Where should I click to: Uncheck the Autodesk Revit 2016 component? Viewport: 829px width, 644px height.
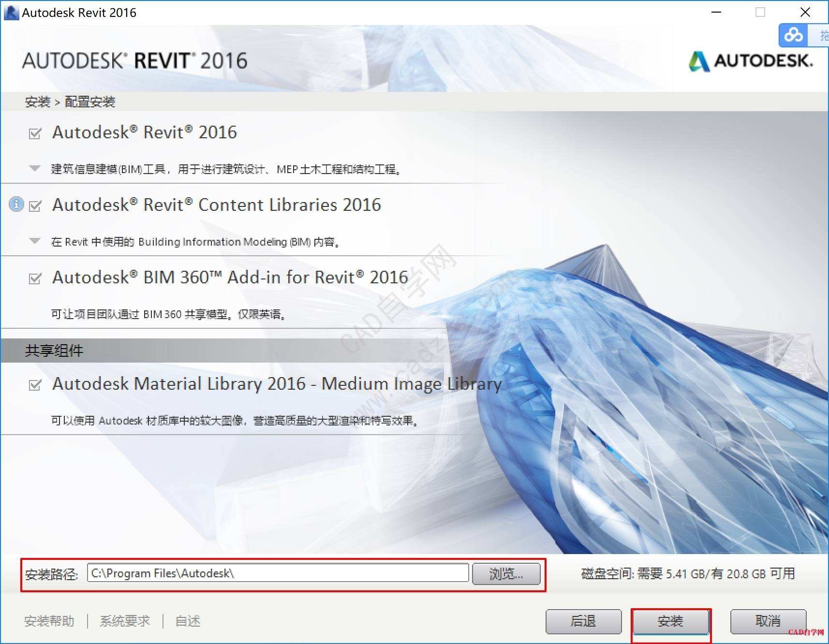tap(34, 134)
